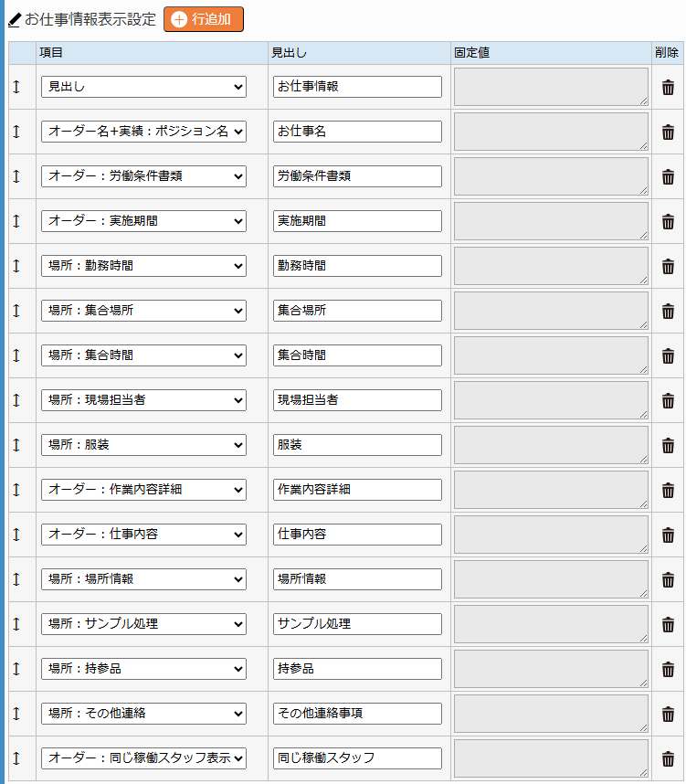Expand the 場所：その他連絡 dropdown
This screenshot has width=686, height=784.
coord(143,714)
